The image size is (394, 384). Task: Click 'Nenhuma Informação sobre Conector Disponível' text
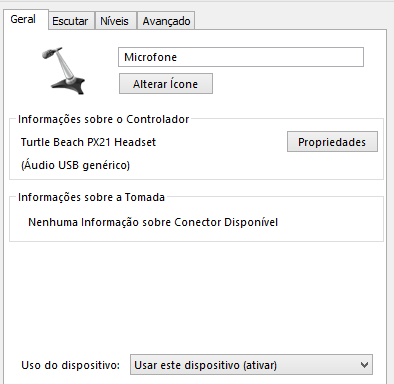coord(153,222)
